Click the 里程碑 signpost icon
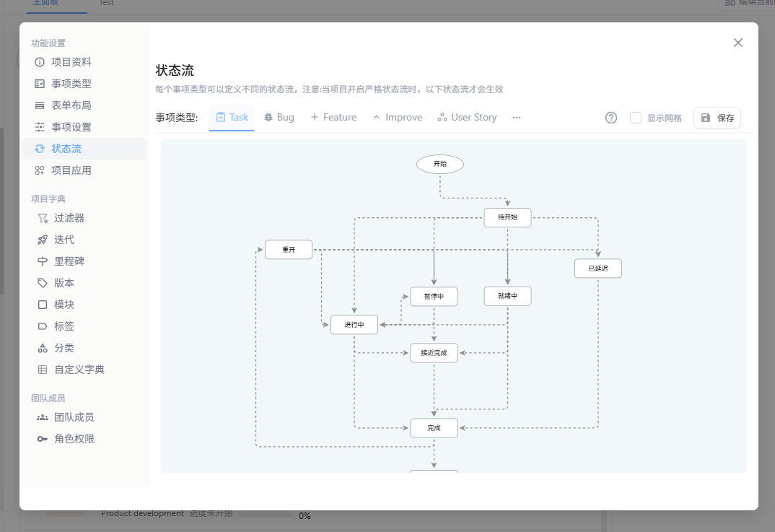The height and width of the screenshot is (532, 775). [x=43, y=261]
